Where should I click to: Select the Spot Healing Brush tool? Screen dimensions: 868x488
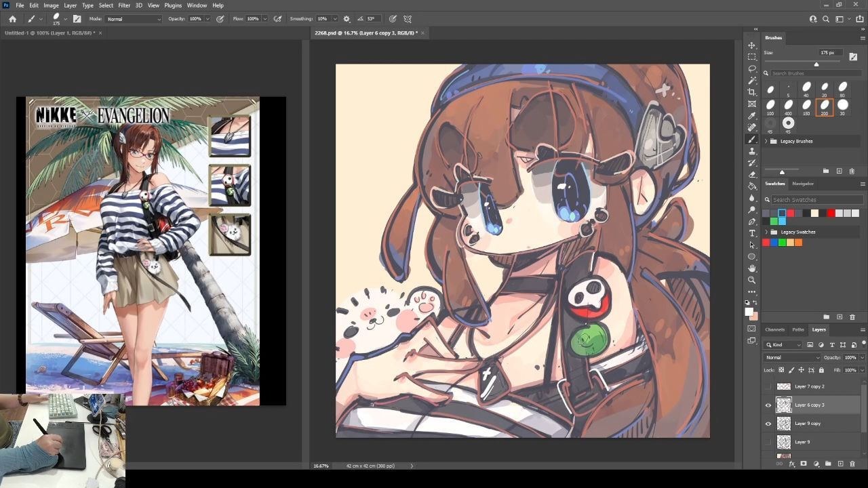tap(751, 127)
